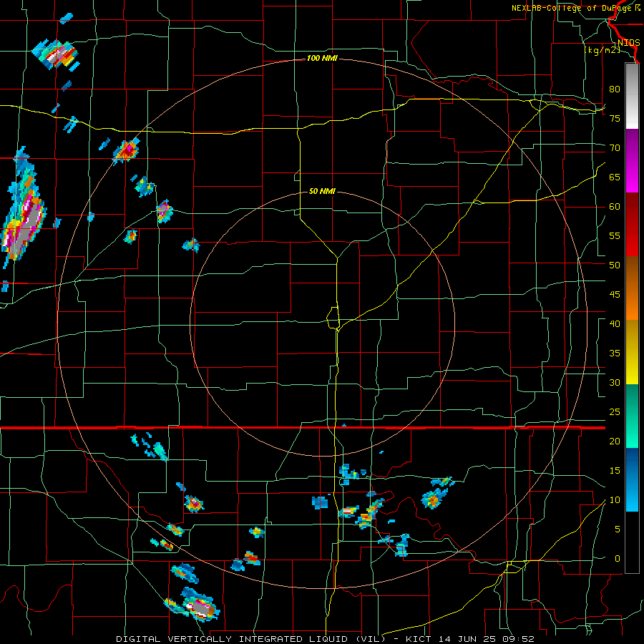Click the KICT station identifier in the caption
This screenshot has height=644, width=644.
419,639
